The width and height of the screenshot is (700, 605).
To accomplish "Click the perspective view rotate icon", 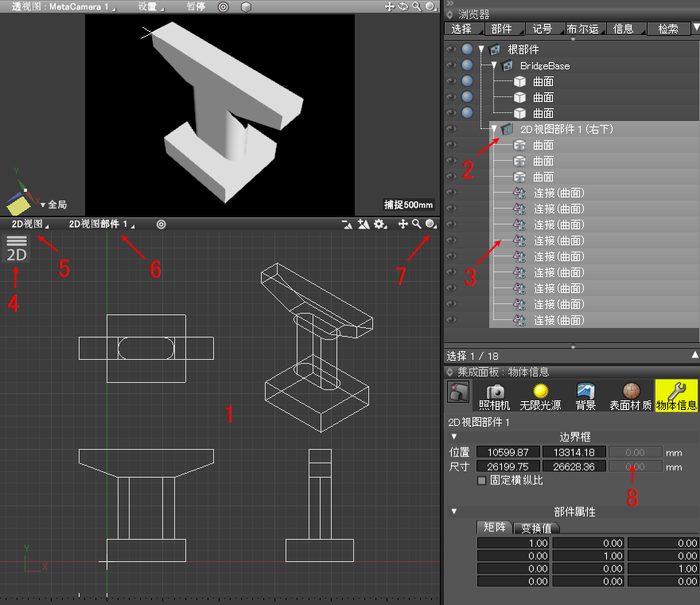I will 403,6.
